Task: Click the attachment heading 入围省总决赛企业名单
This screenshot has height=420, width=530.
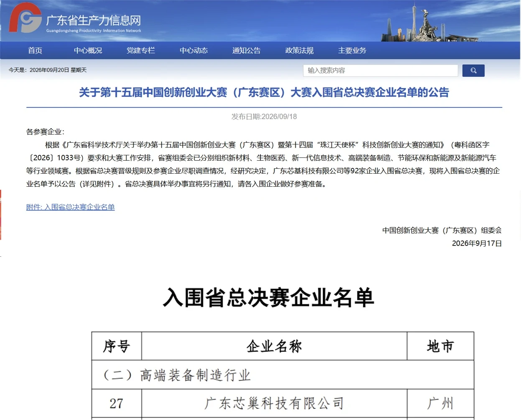Action: click(x=268, y=298)
